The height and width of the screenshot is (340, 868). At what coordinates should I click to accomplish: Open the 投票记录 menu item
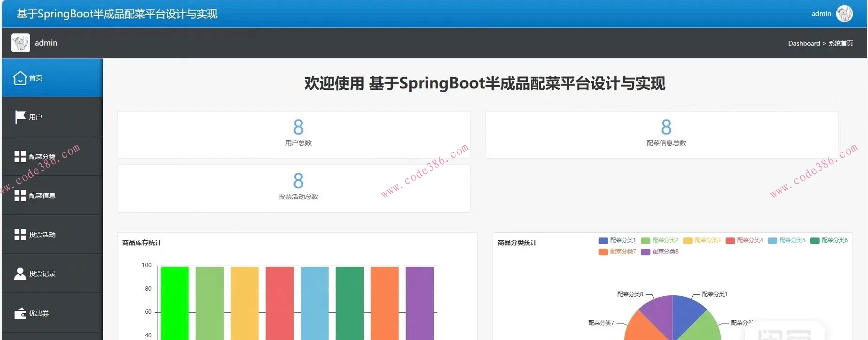pyautogui.click(x=42, y=274)
